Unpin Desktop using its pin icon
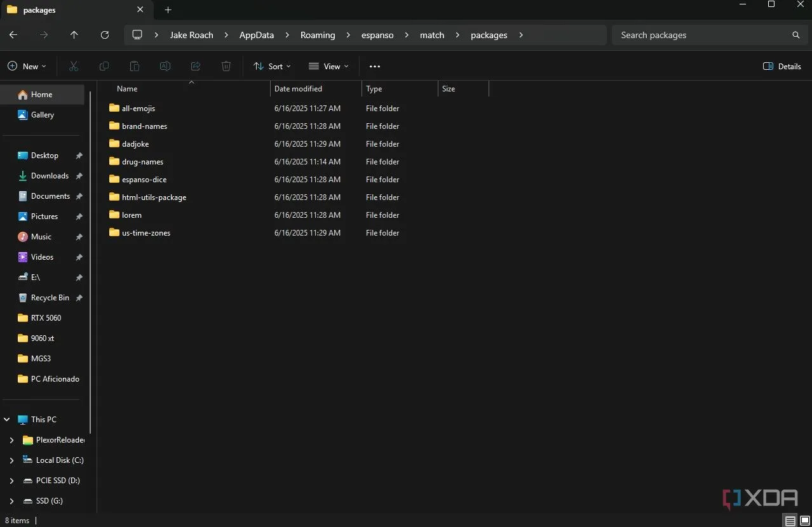The image size is (812, 527). coord(79,156)
